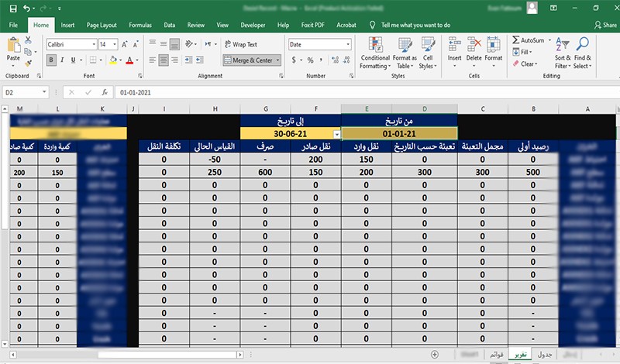
Task: Toggle Wrap Text option
Action: pos(240,45)
